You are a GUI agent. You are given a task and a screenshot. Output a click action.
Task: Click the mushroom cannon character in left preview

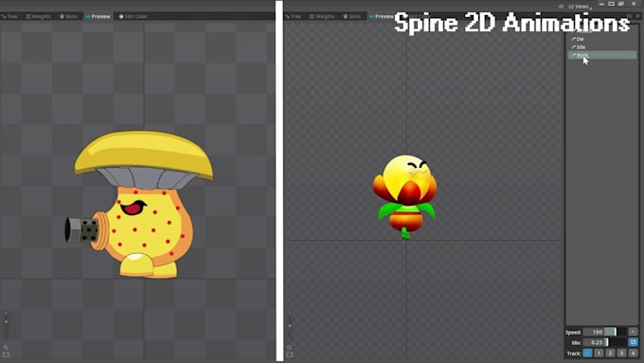tap(139, 205)
